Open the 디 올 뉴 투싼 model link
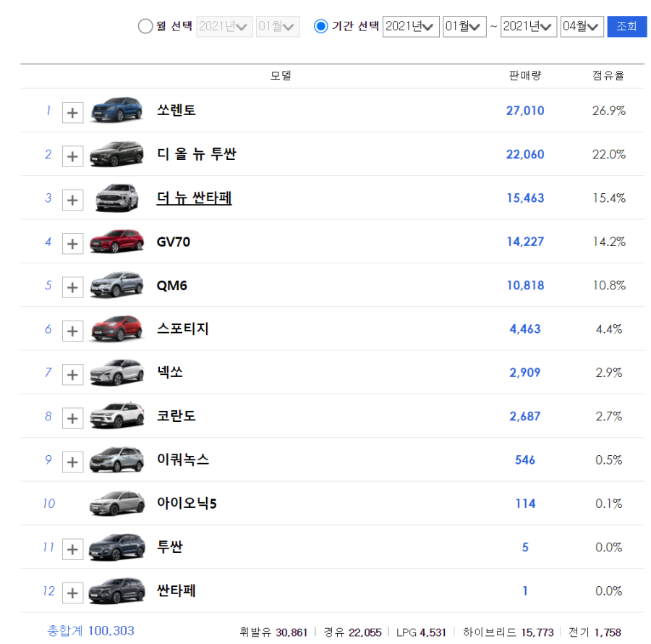Image resolution: width=651 pixels, height=644 pixels. 196,154
